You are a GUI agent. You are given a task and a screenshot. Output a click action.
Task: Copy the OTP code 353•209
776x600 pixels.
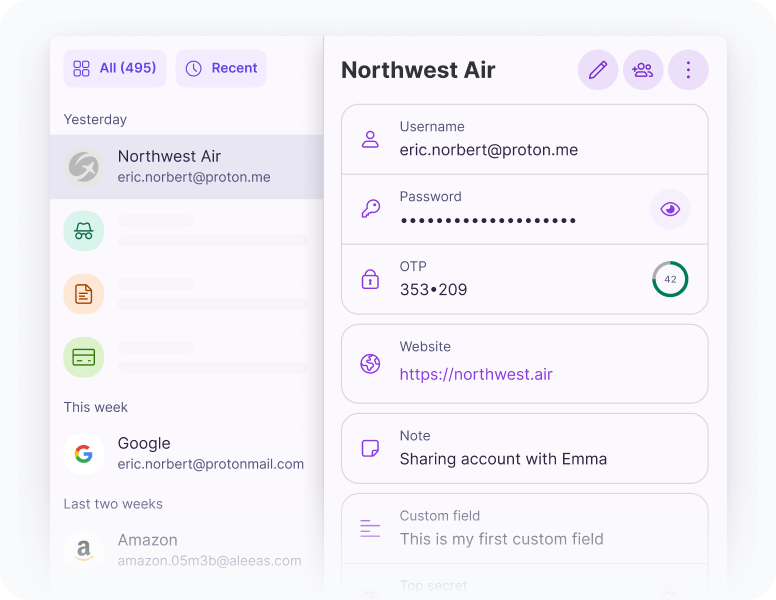pos(434,290)
